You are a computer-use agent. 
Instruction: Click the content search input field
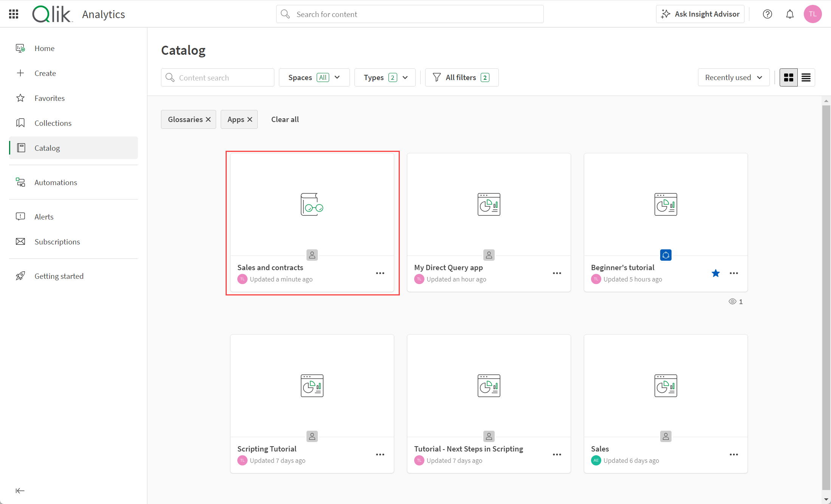tap(218, 77)
